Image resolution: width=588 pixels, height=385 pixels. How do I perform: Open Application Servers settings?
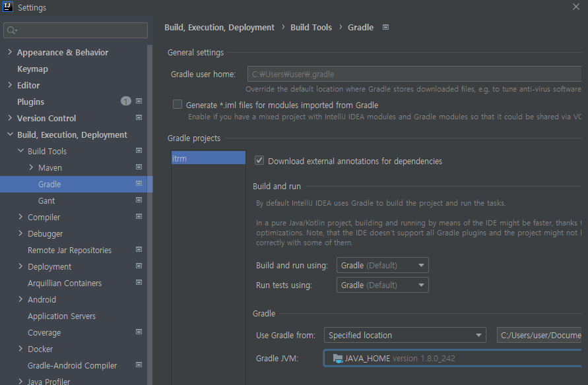61,316
